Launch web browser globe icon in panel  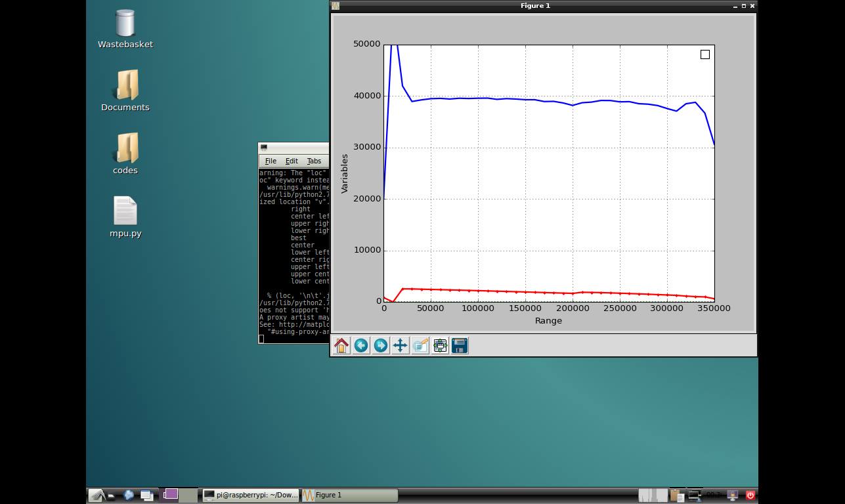(129, 495)
